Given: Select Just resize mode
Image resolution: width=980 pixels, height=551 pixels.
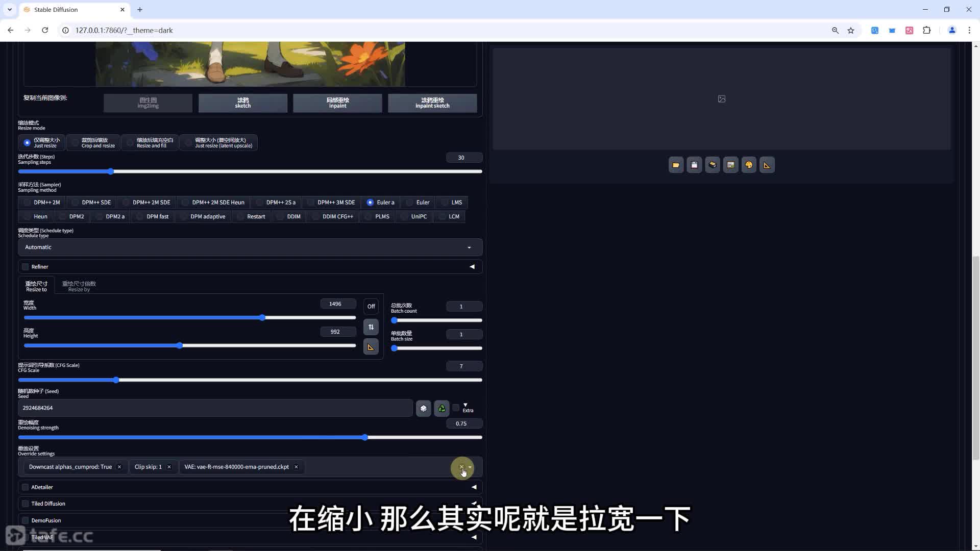Looking at the screenshot, I should coord(42,142).
